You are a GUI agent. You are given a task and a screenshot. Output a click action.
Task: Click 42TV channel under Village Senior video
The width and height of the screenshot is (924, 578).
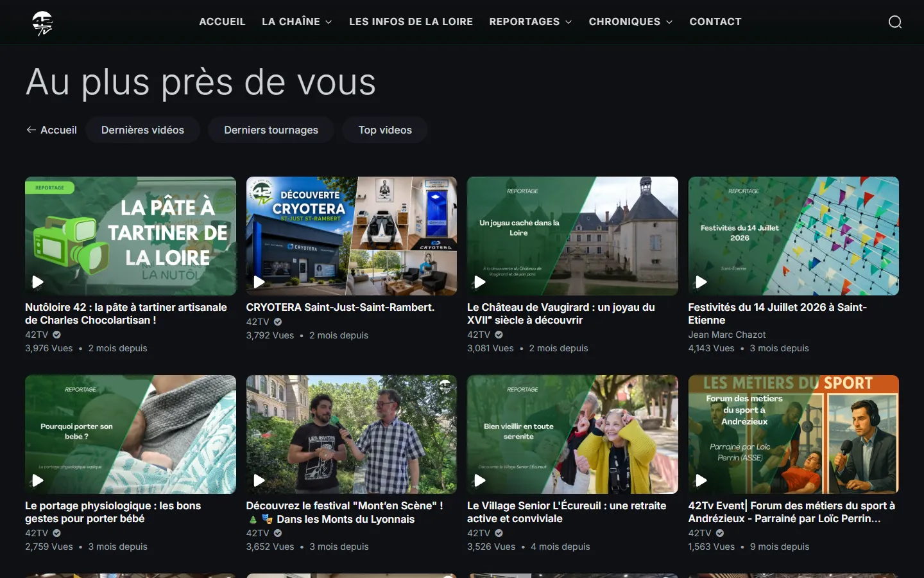click(x=479, y=533)
